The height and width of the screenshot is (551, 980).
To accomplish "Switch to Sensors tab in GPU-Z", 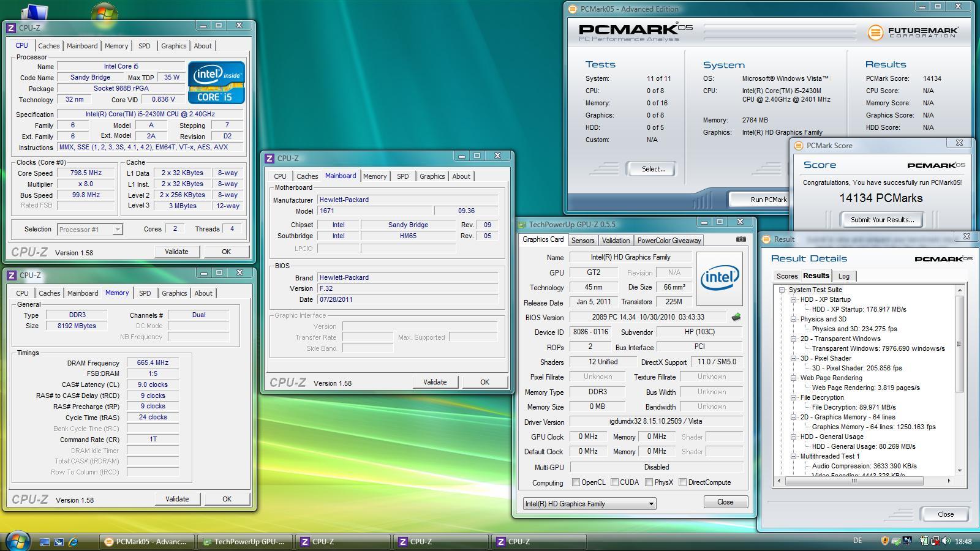I will coord(582,241).
